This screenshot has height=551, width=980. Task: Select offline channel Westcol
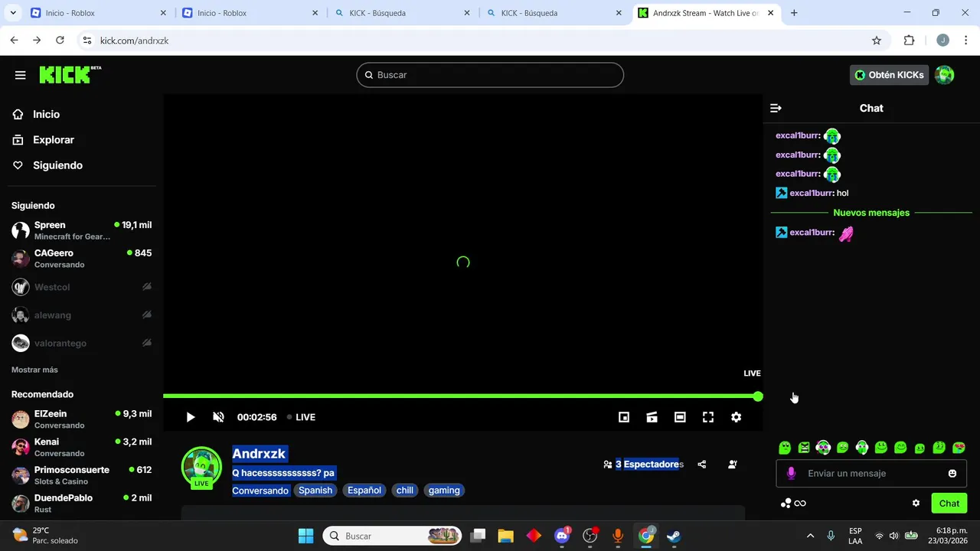tap(82, 287)
